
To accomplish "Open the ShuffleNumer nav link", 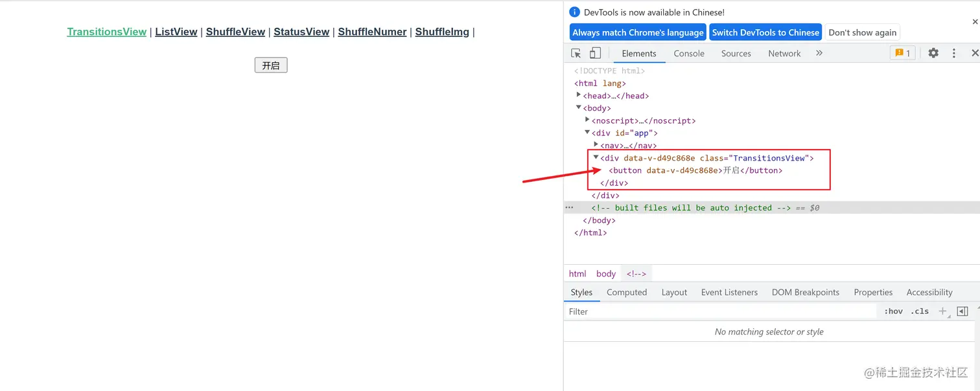I will [372, 32].
